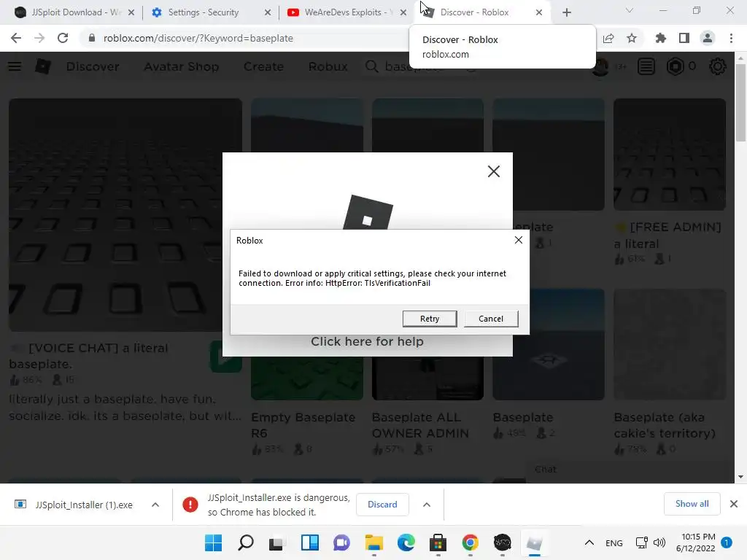This screenshot has height=560, width=747.
Task: Open Roblox notifications feed icon
Action: pos(646,66)
